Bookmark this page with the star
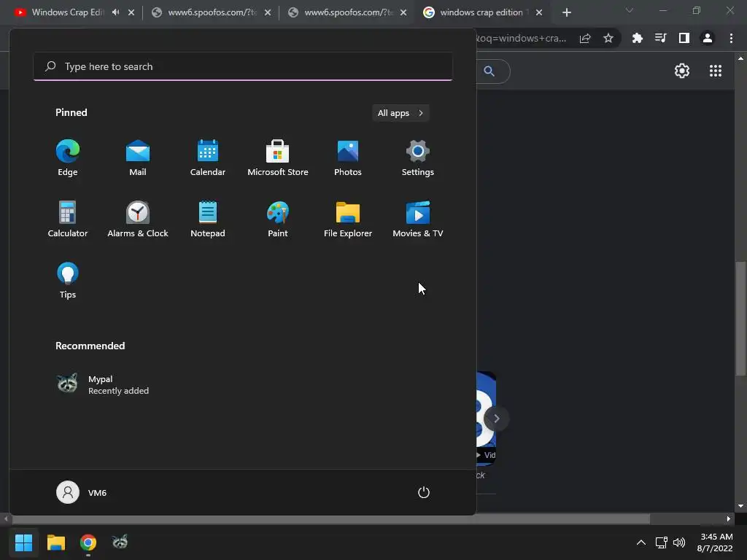Image resolution: width=747 pixels, height=560 pixels. 608,38
